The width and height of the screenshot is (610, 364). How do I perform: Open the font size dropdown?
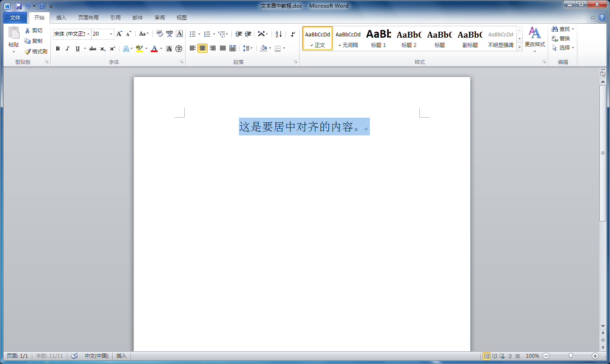pyautogui.click(x=111, y=34)
